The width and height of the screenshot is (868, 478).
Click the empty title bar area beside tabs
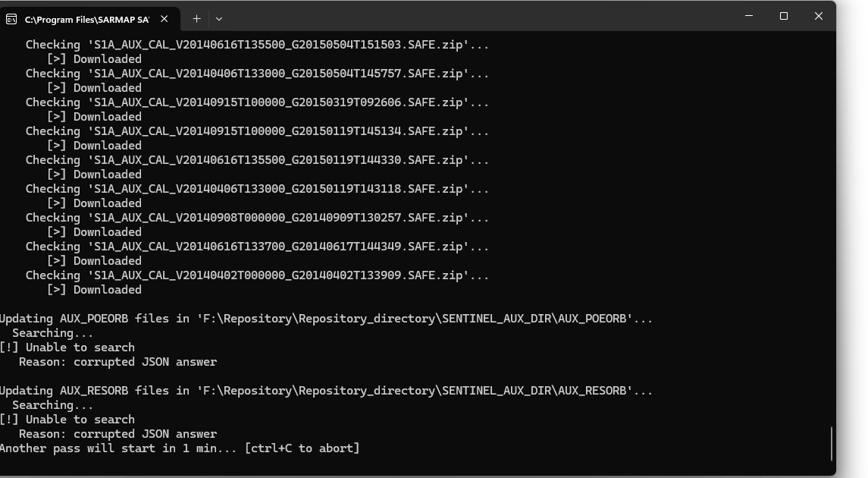[x=476, y=17]
